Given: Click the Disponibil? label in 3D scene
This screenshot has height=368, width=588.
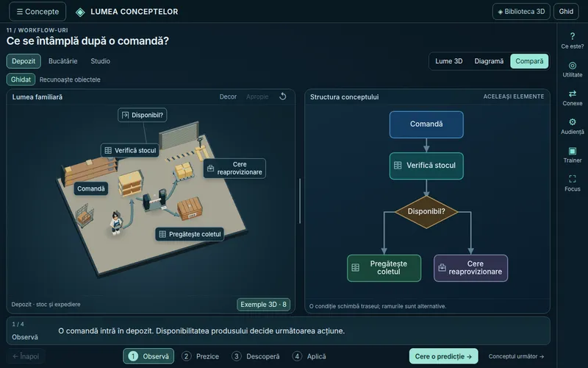Looking at the screenshot, I should 143,116.
